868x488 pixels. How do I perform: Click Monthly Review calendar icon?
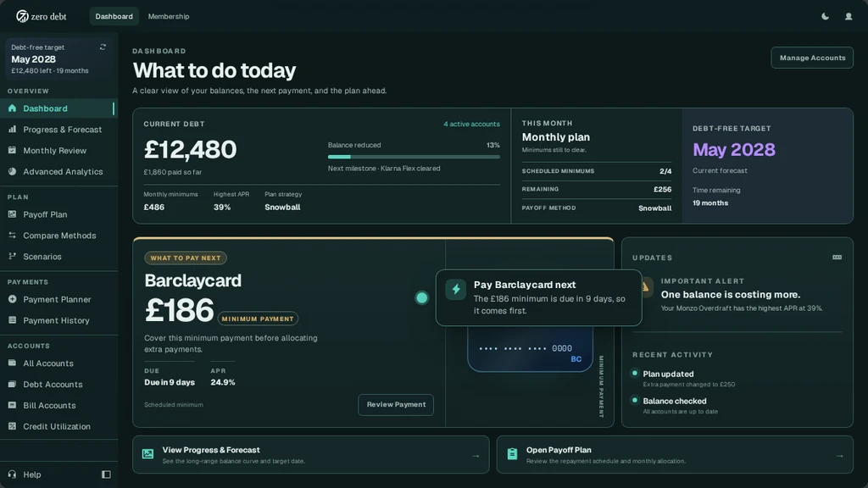(x=12, y=150)
